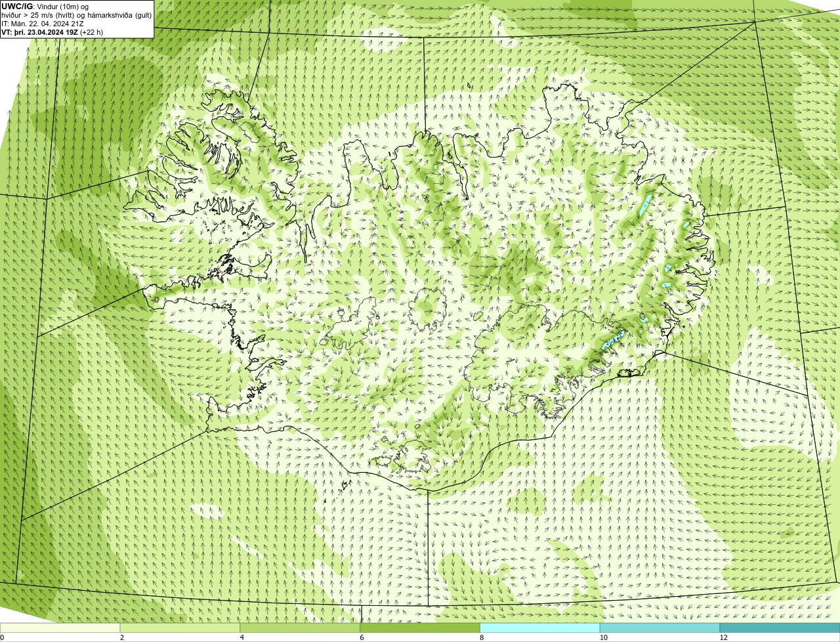Click the '0' label on the color scale

click(2, 637)
